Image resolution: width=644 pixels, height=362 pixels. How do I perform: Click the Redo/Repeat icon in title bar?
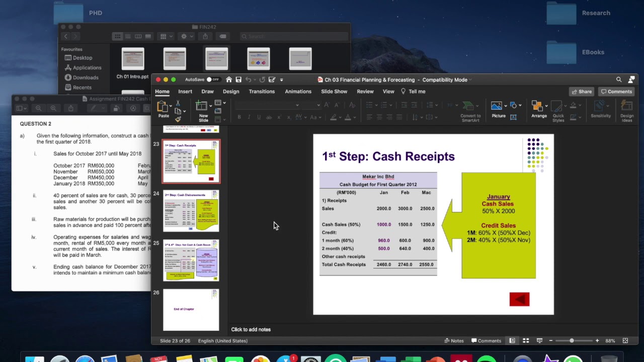click(262, 79)
